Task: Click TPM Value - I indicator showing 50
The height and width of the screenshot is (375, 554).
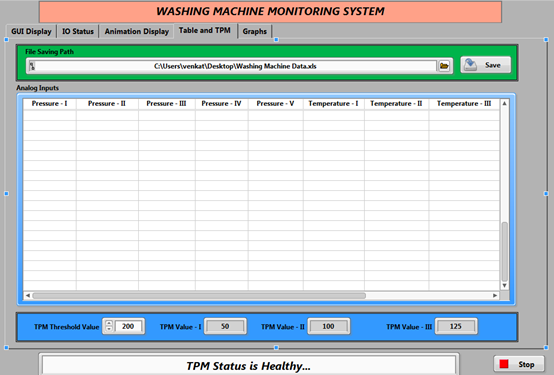Action: (225, 326)
